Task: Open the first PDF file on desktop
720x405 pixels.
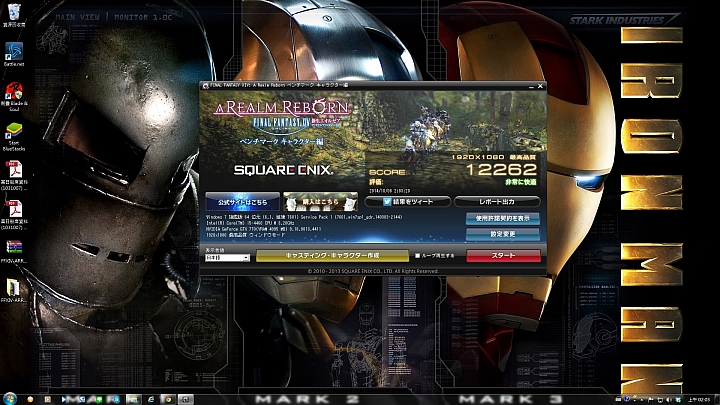Action: (14, 175)
